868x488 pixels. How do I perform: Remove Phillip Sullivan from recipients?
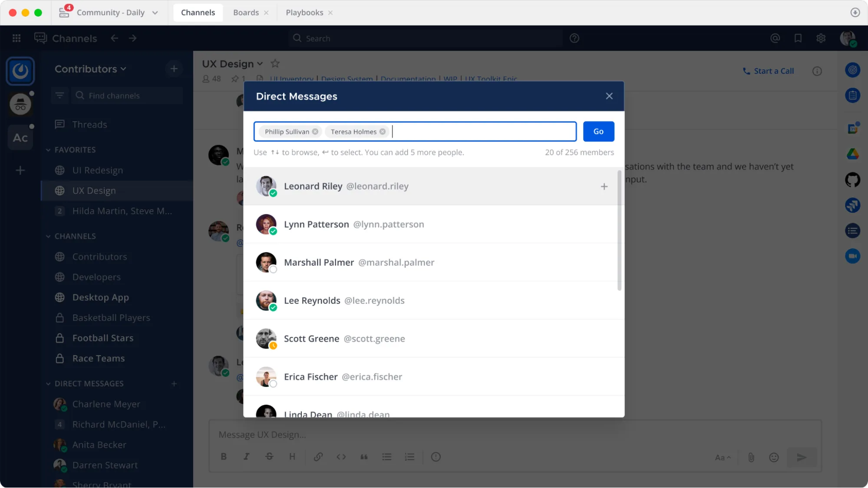[x=315, y=132]
